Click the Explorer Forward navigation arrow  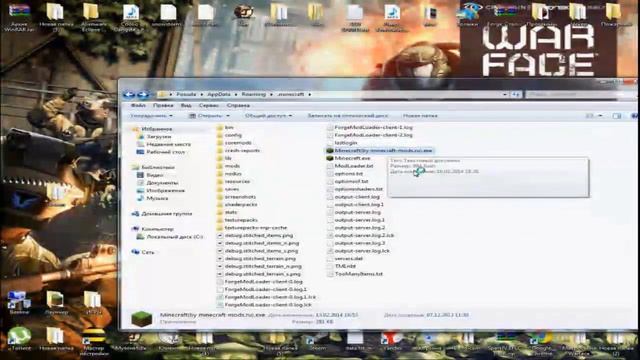point(143,95)
